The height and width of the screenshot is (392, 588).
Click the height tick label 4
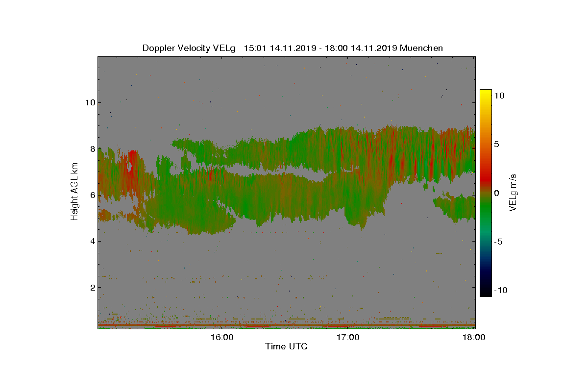(92, 241)
